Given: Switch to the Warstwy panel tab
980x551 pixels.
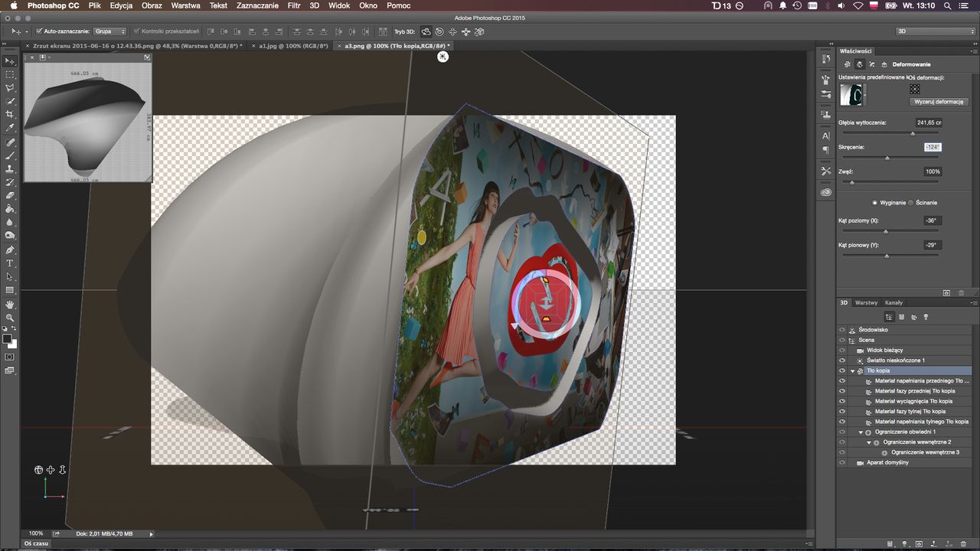Looking at the screenshot, I should pyautogui.click(x=866, y=302).
